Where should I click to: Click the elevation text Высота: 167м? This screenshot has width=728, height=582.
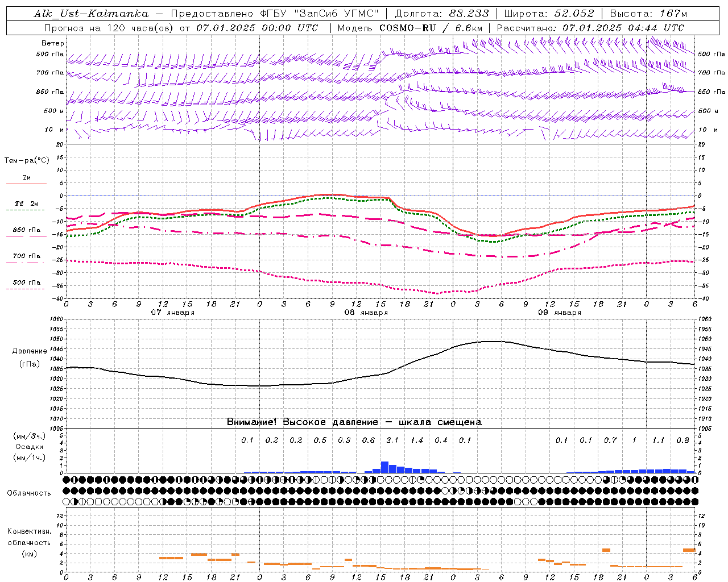tap(648, 14)
